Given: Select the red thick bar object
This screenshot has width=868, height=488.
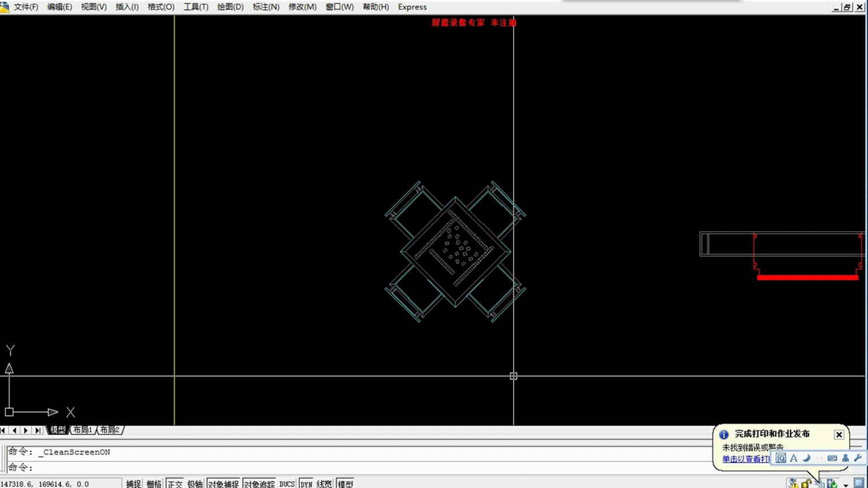Looking at the screenshot, I should click(x=807, y=277).
